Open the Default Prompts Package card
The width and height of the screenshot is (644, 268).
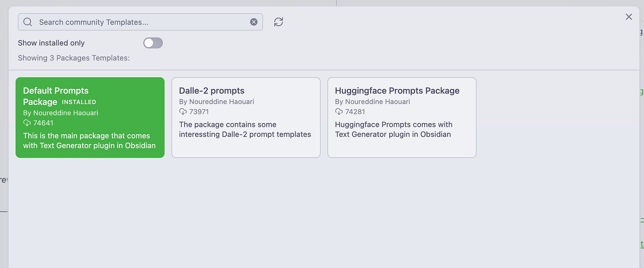90,117
